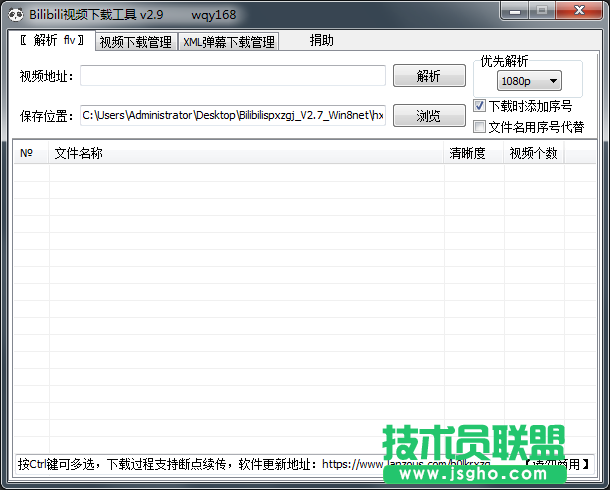Click the 视频个数 column header
Viewport: 610px width, 490px height.
coord(534,153)
